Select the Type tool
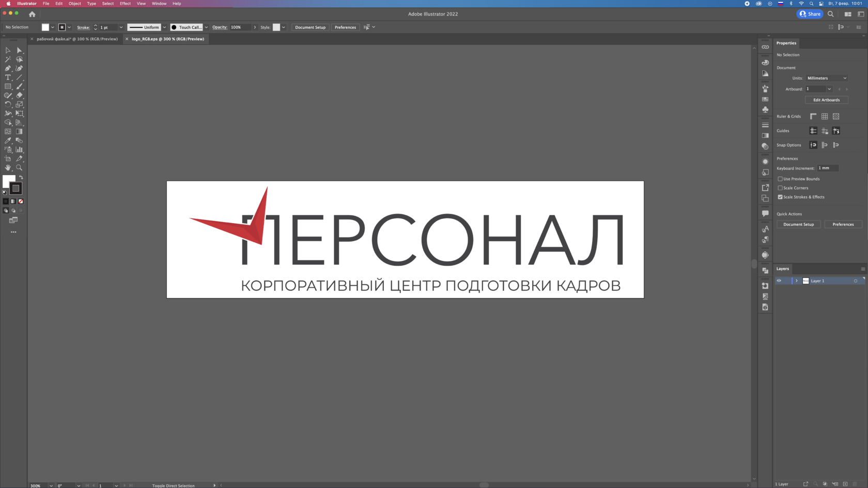868x488 pixels. click(8, 77)
